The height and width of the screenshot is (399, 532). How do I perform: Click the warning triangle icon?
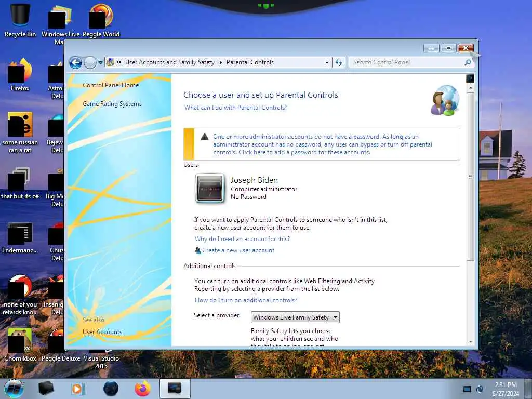pos(205,137)
